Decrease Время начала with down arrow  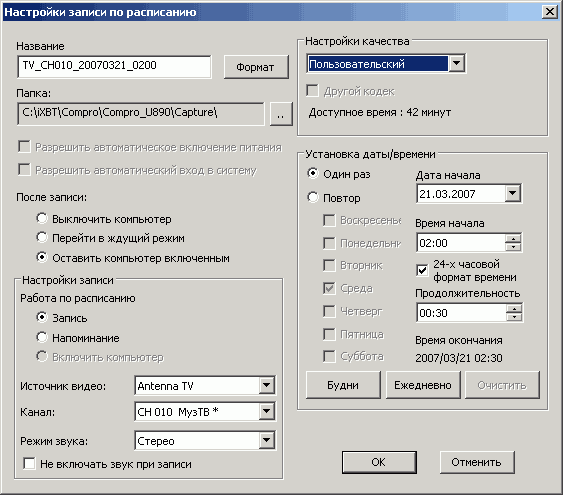point(513,247)
